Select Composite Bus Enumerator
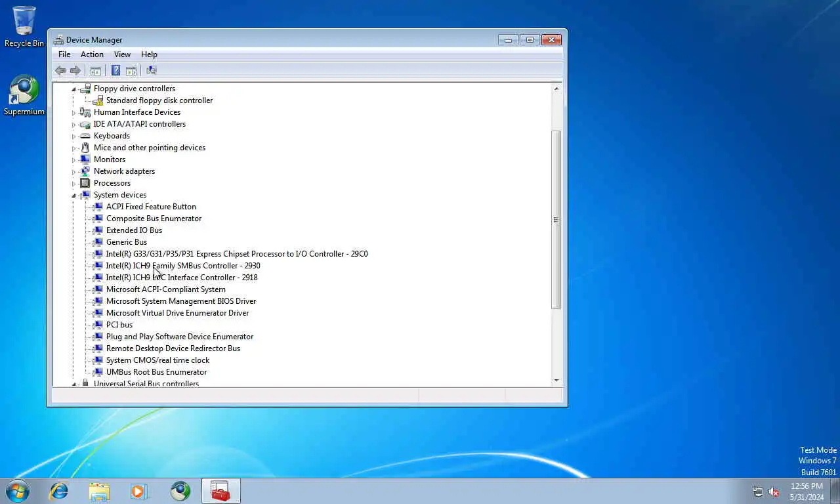 tap(154, 219)
